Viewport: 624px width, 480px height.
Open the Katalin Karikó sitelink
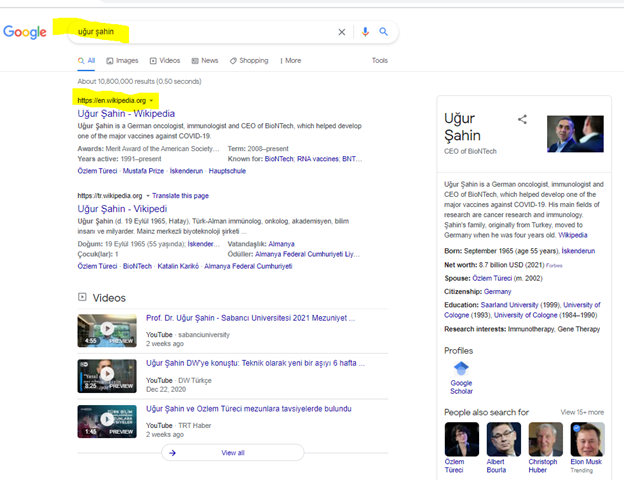coord(178,266)
